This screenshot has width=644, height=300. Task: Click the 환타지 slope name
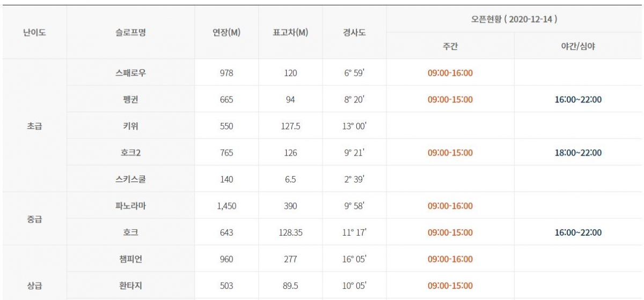point(130,286)
